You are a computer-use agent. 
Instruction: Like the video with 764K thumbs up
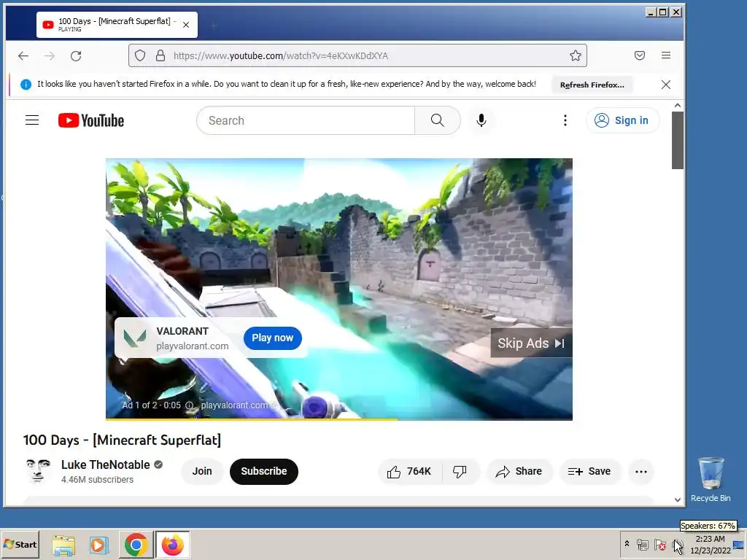click(410, 472)
